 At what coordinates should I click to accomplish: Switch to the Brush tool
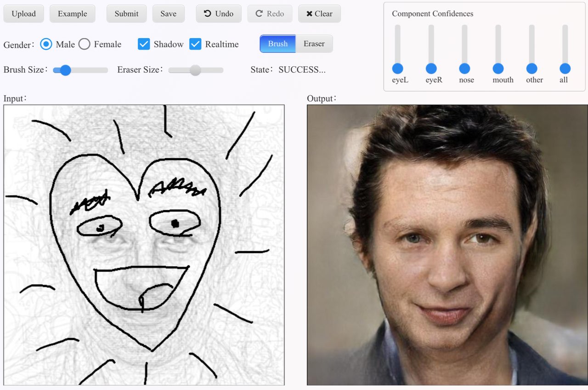[277, 44]
